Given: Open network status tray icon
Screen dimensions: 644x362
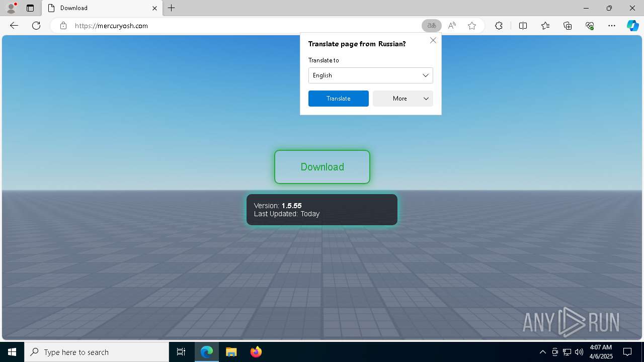Looking at the screenshot, I should click(x=567, y=352).
